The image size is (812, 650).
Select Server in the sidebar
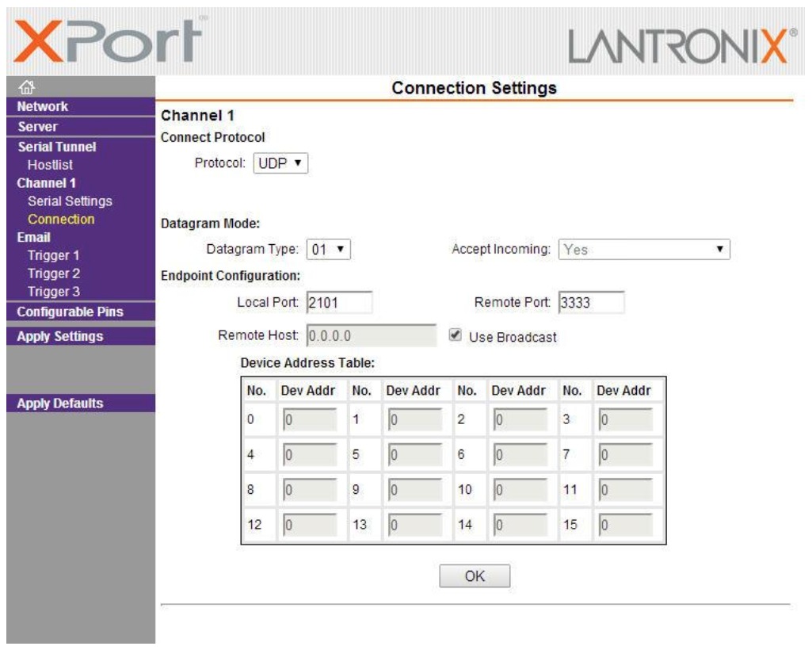pyautogui.click(x=38, y=127)
